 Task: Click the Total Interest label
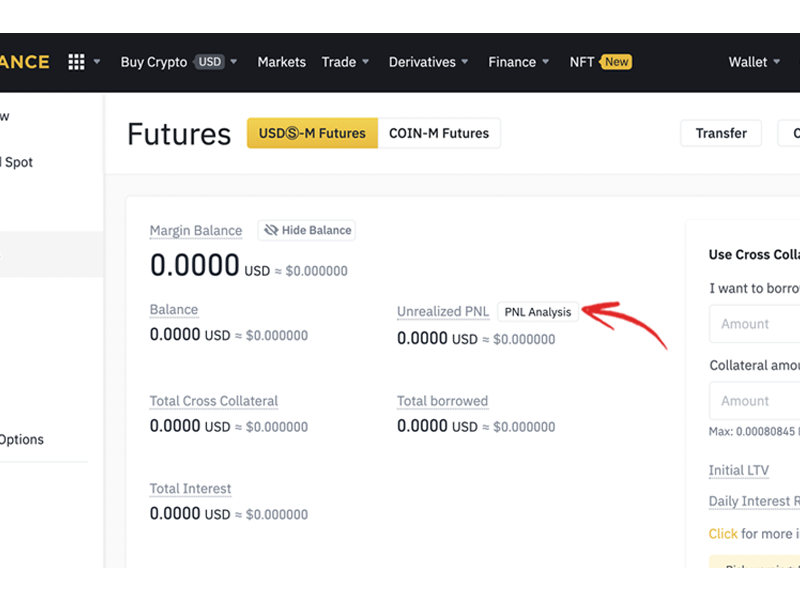tap(190, 489)
